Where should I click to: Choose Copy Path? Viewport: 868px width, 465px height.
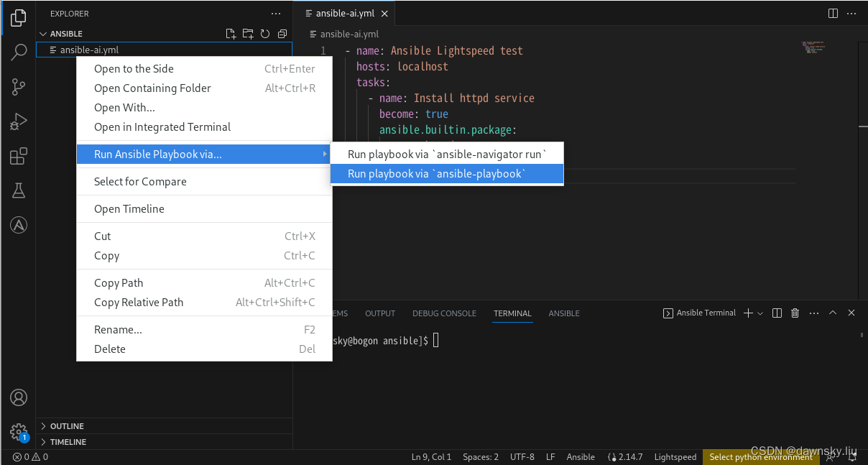[x=205, y=283]
